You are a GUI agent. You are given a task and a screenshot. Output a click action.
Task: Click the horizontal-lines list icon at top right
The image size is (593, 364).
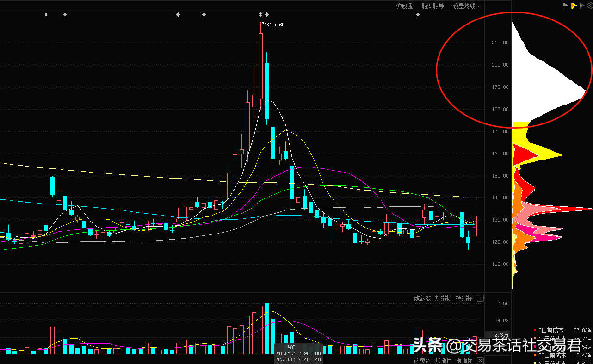pos(565,6)
